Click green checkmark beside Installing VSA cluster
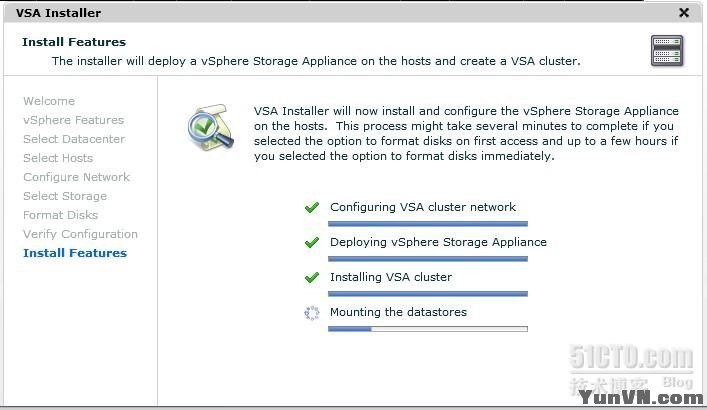Viewport: 707px width, 410px height. coord(312,278)
